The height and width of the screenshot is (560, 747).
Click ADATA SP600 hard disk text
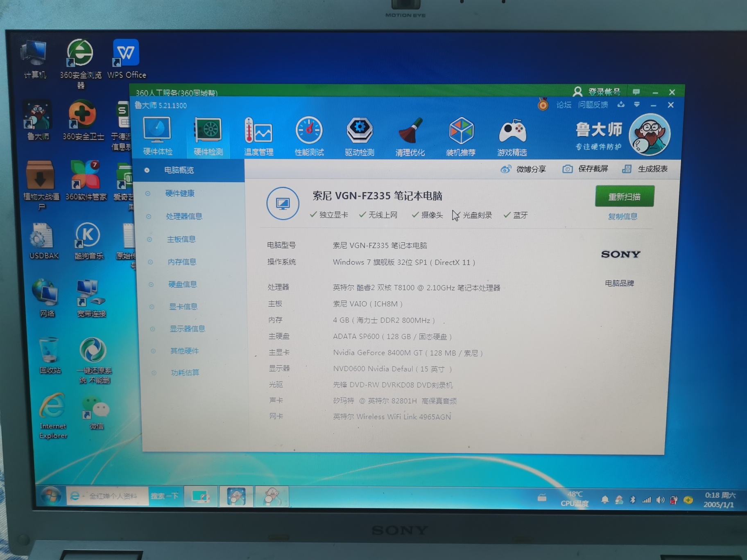tap(392, 336)
